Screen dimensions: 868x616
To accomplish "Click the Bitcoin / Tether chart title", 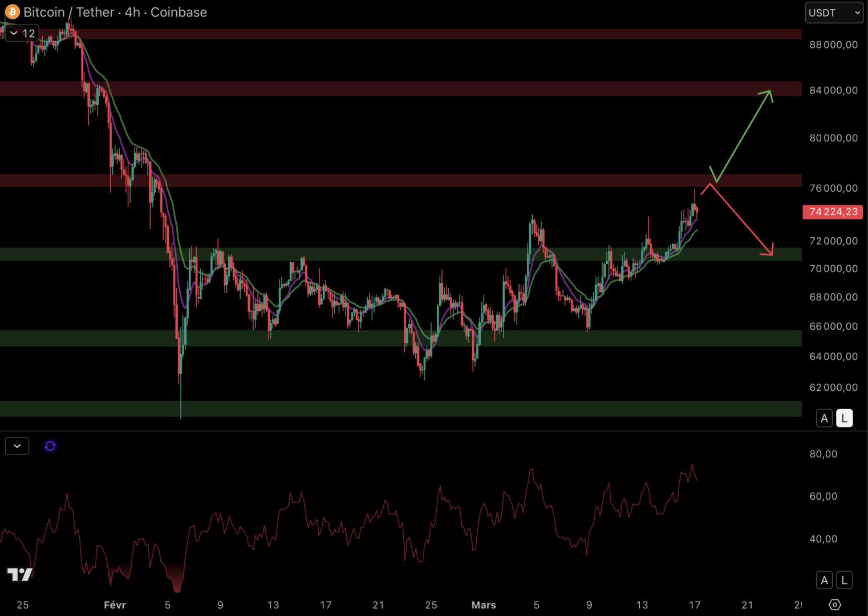I will pyautogui.click(x=115, y=13).
